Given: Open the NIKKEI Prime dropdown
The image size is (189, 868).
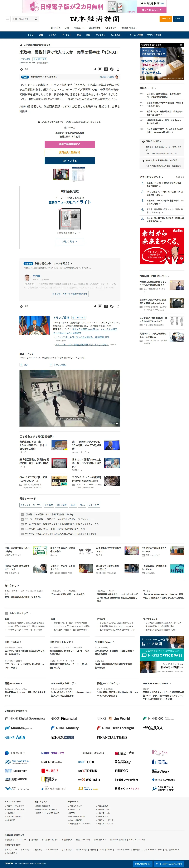Looking at the screenshot, I should coord(129,28).
